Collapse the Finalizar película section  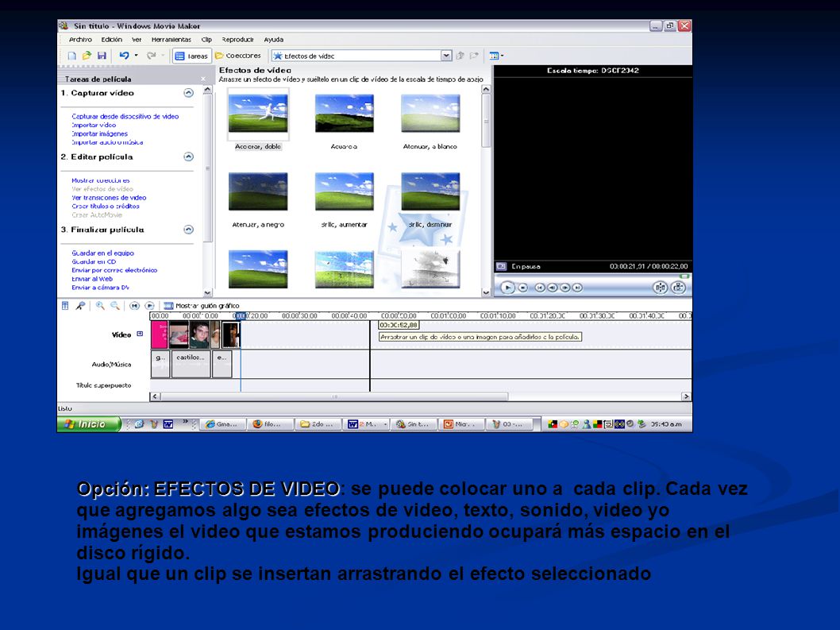click(x=189, y=230)
